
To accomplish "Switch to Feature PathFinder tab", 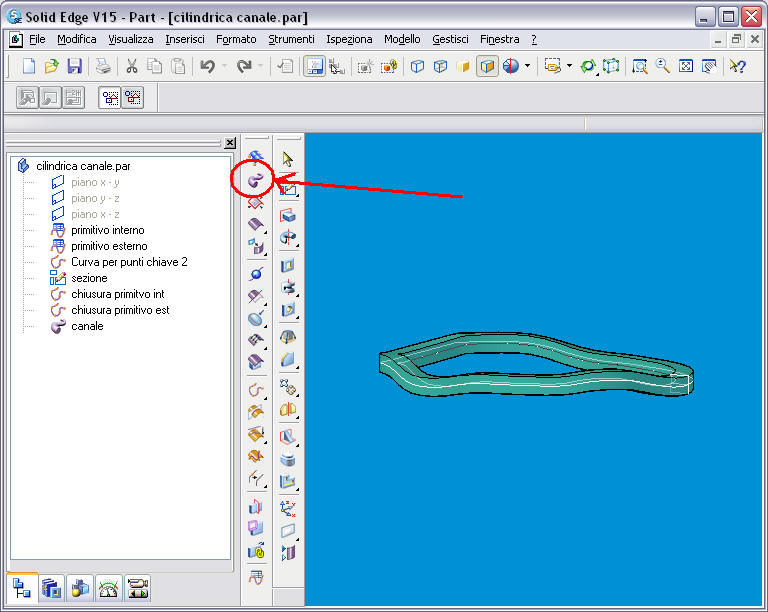I will (22, 588).
